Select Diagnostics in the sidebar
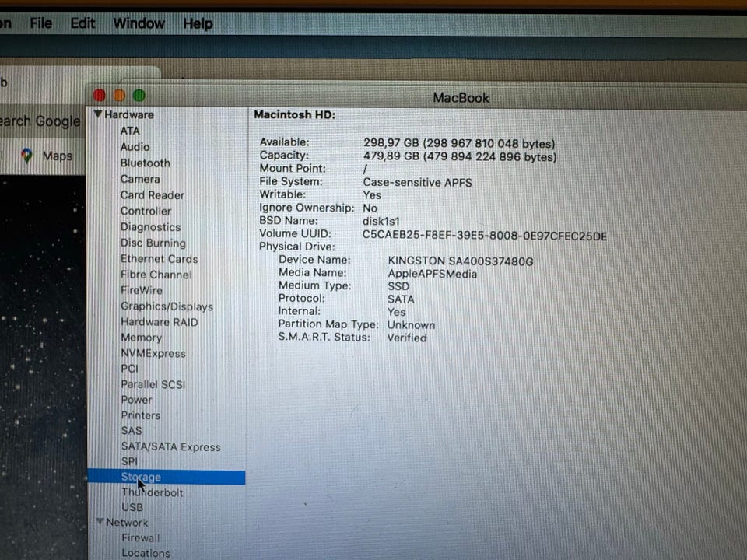 (150, 227)
